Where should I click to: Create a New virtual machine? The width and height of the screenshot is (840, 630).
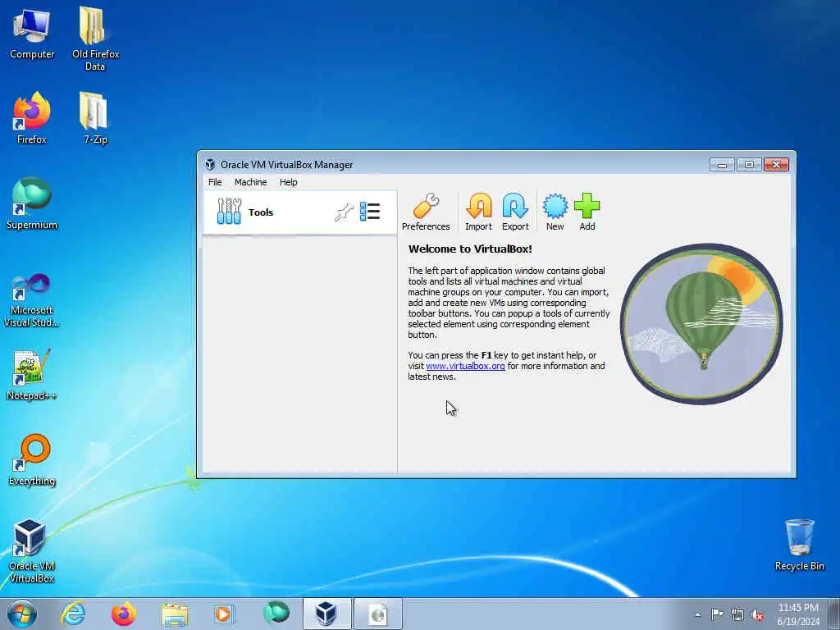pyautogui.click(x=555, y=212)
